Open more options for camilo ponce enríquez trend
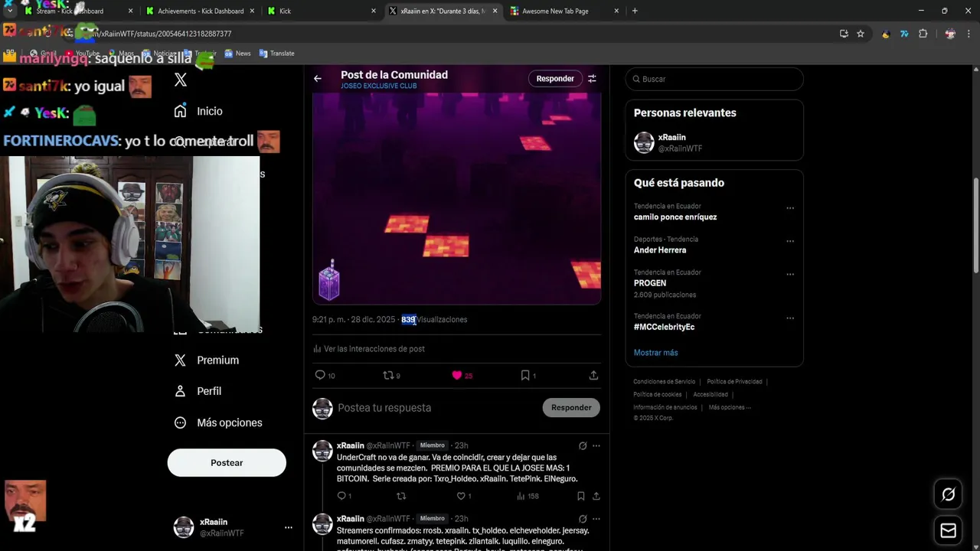980x551 pixels. (x=790, y=208)
